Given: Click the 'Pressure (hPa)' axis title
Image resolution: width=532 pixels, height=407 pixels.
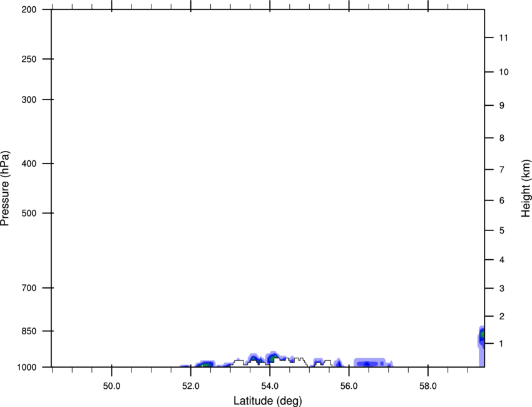Looking at the screenshot, I should 5,188.
